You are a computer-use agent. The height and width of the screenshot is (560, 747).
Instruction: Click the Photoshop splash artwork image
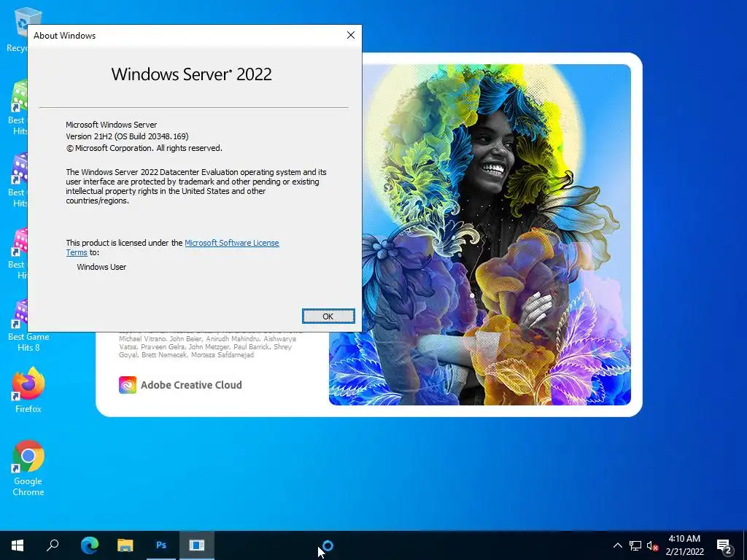pos(496,235)
